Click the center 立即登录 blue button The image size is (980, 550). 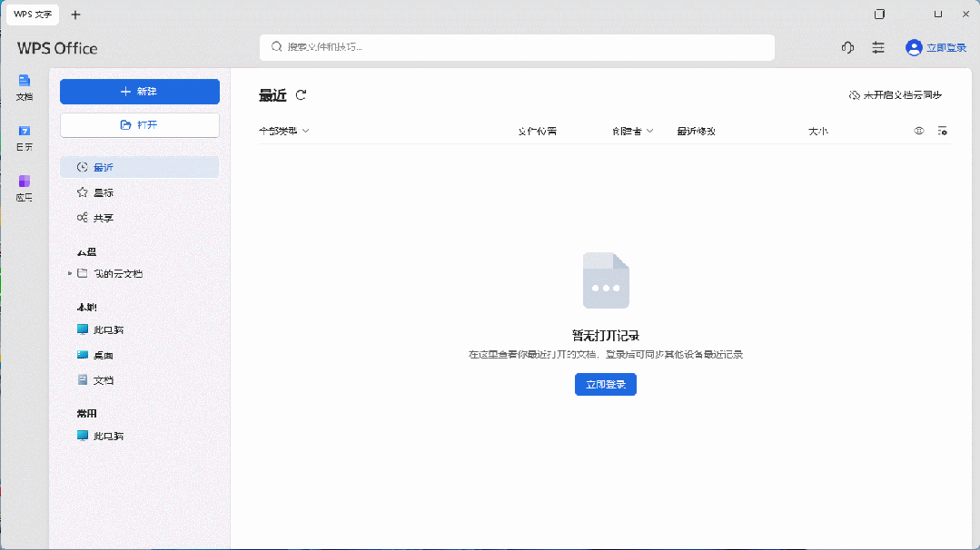pos(606,385)
